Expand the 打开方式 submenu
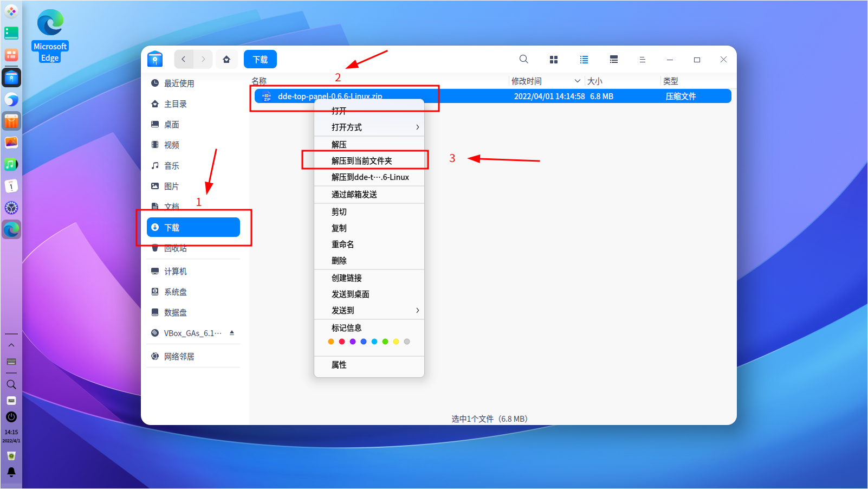Image resolution: width=868 pixels, height=489 pixels. [x=369, y=127]
